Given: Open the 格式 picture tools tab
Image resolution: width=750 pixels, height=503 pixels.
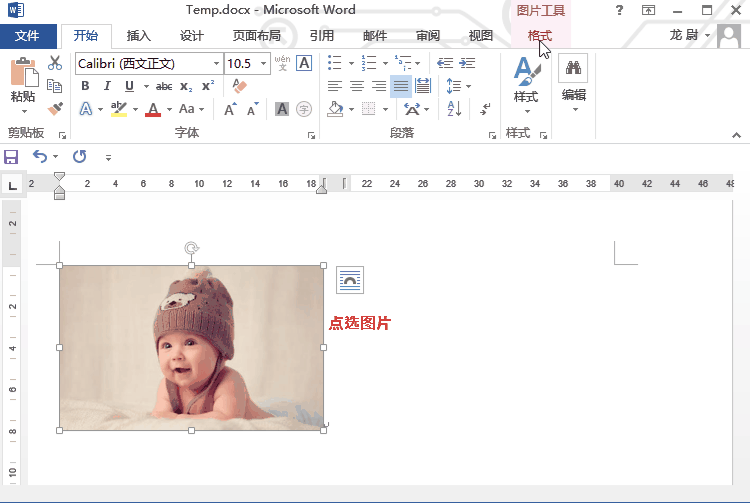Looking at the screenshot, I should coord(539,36).
